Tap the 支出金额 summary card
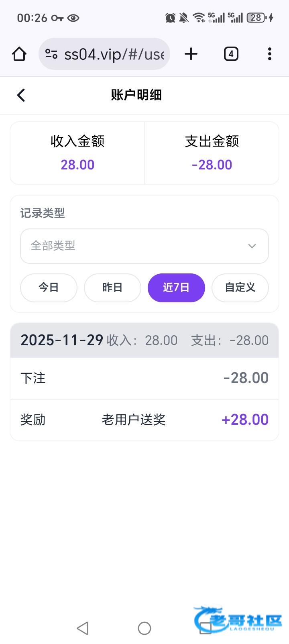Image resolution: width=289 pixels, height=644 pixels. click(x=212, y=153)
